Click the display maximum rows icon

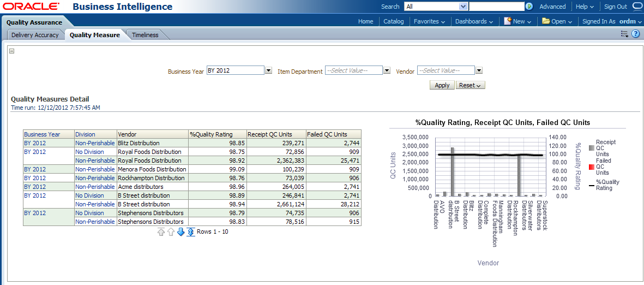[x=191, y=232]
